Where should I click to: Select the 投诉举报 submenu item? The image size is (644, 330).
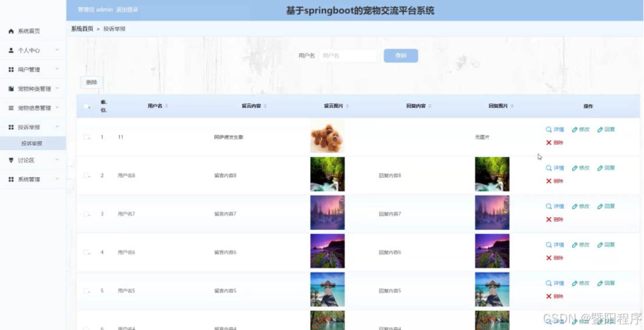pyautogui.click(x=33, y=144)
